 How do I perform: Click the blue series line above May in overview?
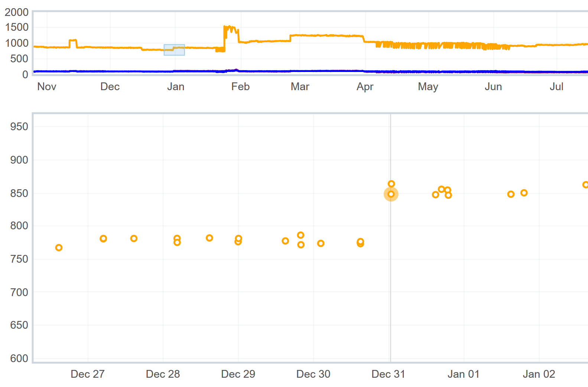(x=428, y=71)
